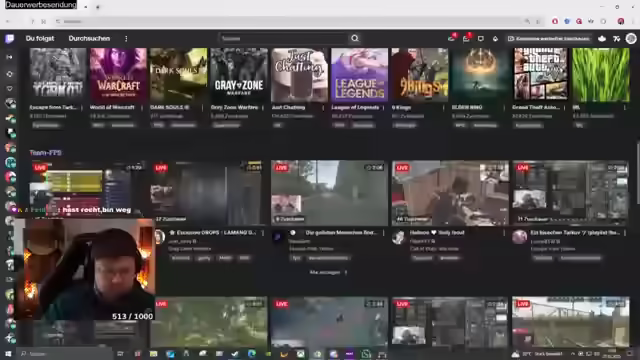The height and width of the screenshot is (360, 640).
Task: Click the Team-FPS section heading link
Action: (45, 153)
